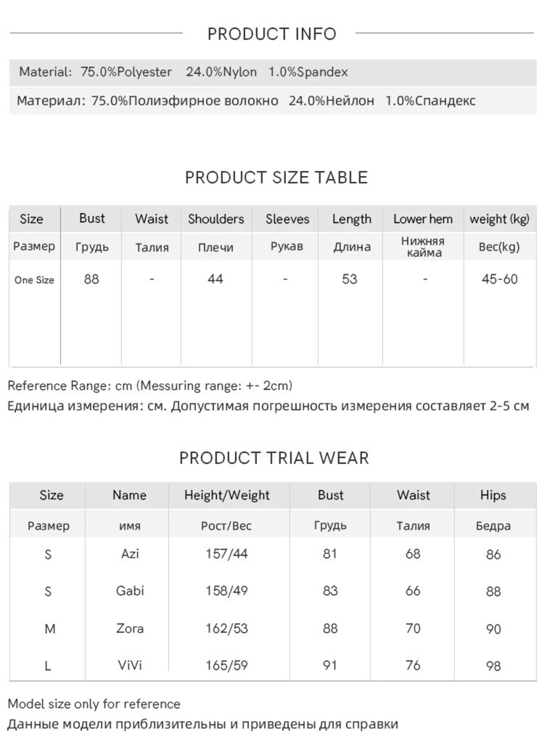Select the model name Gabi
This screenshot has height=756, width=544.
(130, 591)
